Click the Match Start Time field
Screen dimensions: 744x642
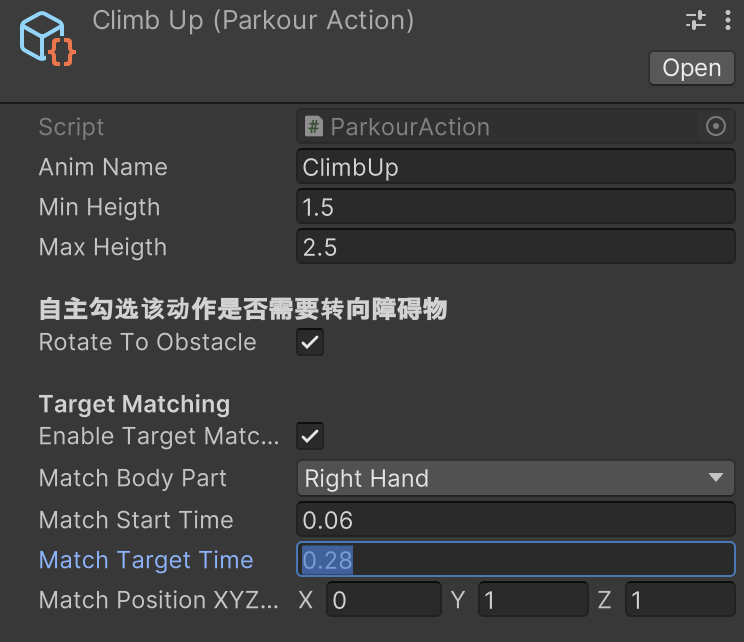(x=515, y=520)
